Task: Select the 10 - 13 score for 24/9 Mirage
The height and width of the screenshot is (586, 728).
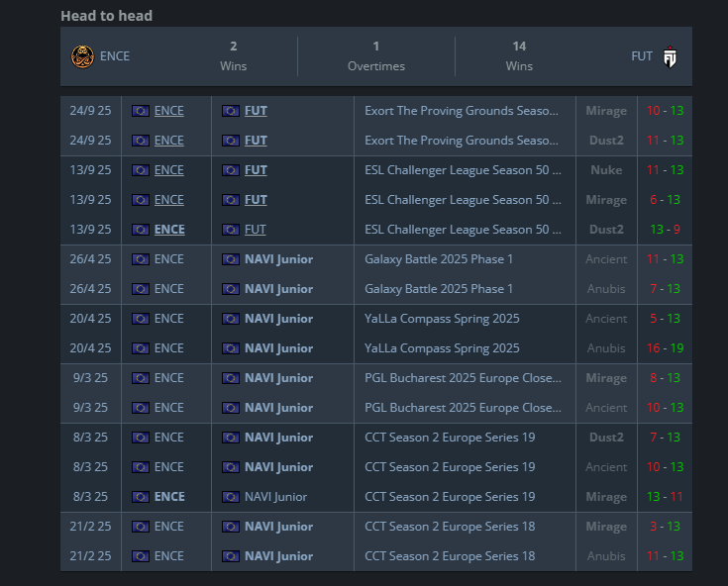Action: [x=665, y=111]
